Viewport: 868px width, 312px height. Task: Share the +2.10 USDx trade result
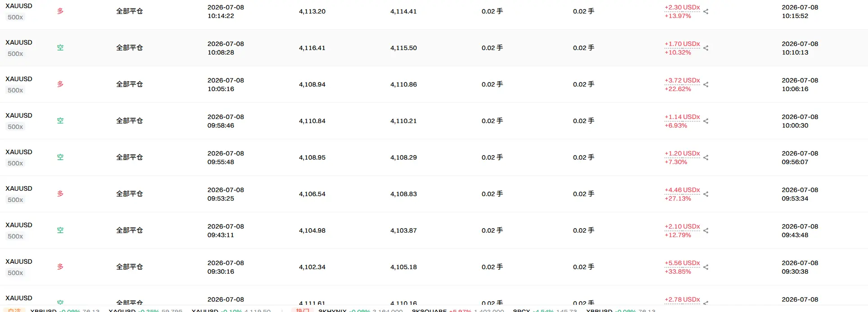(x=705, y=231)
